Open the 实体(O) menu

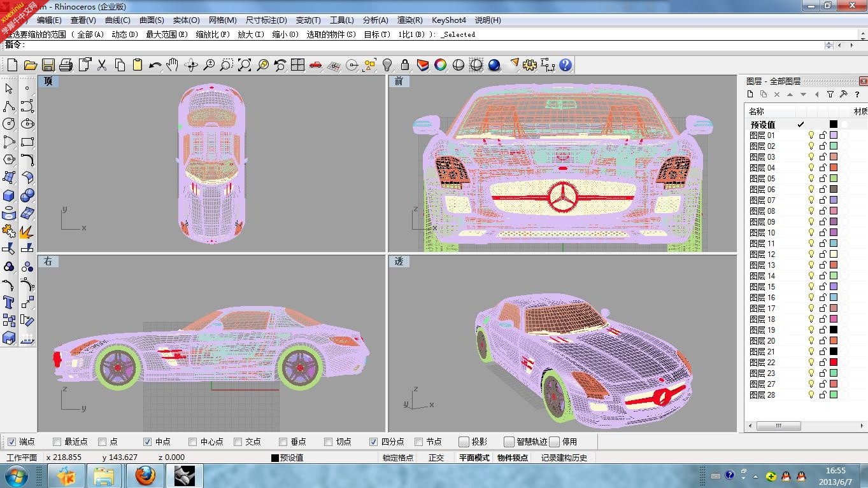[186, 20]
